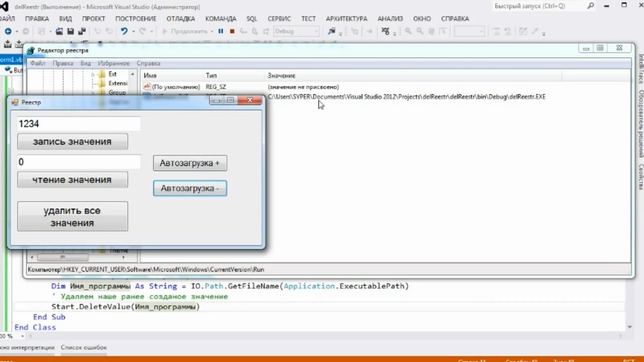Open the ВИД menu in Visual Studio
Viewport: 644px width, 362px height.
pyautogui.click(x=65, y=19)
